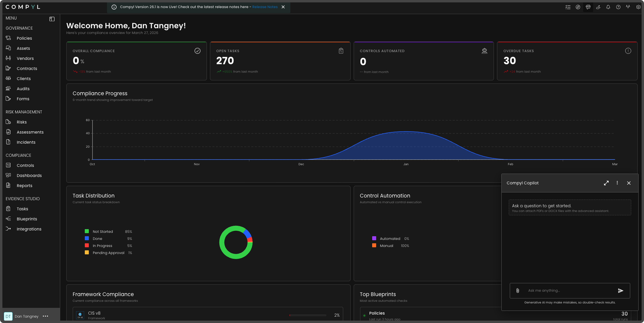Click the compass explore icon in header
Viewport: 644px width, 323px height.
pyautogui.click(x=578, y=7)
